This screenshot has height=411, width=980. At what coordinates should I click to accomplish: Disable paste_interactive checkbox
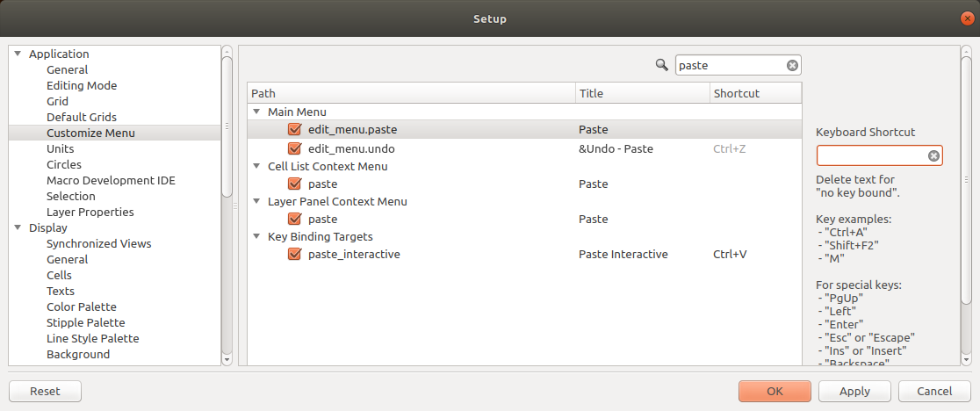coord(295,254)
